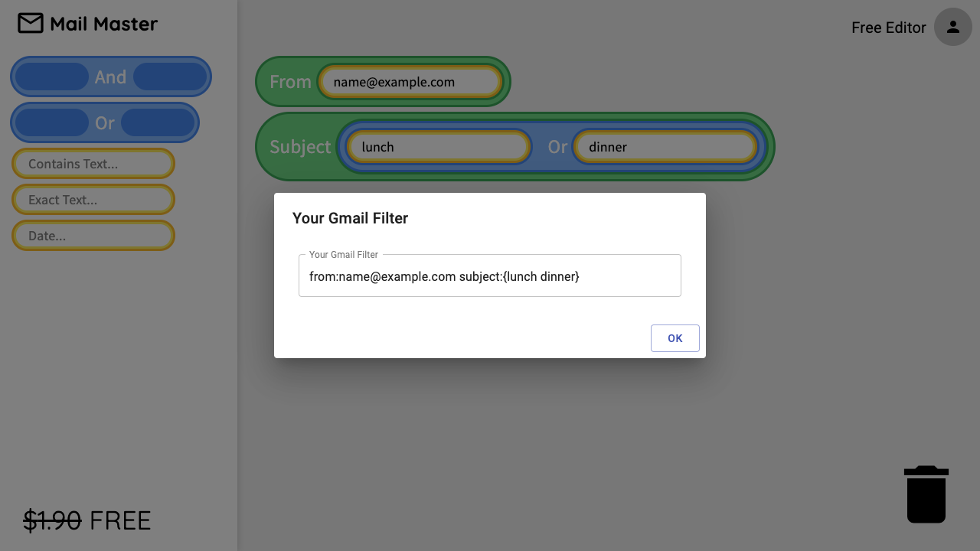This screenshot has height=551, width=980.
Task: Click the Or connector between lunch and dinner
Action: [557, 147]
